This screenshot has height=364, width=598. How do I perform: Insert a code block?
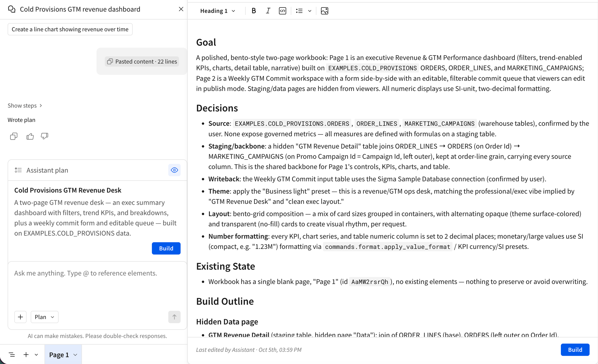click(x=282, y=11)
